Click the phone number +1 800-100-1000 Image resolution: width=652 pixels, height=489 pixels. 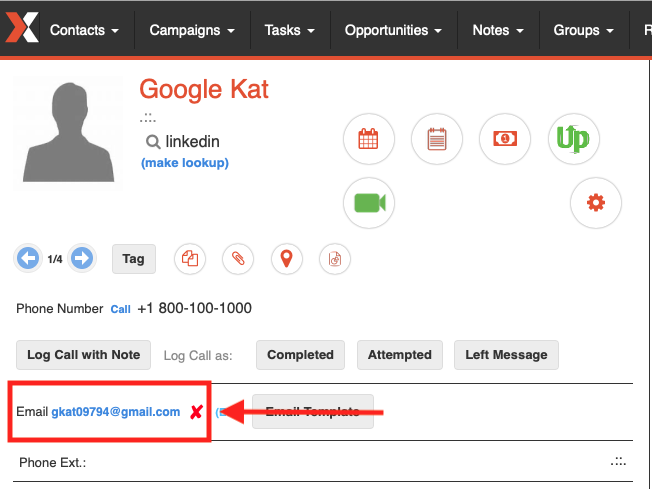click(x=195, y=308)
